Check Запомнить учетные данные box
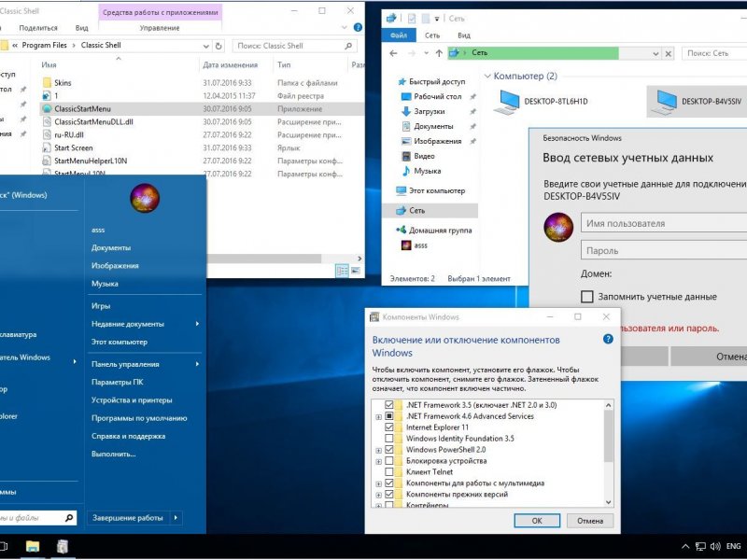Viewport: 747px width, 560px height. click(x=587, y=297)
